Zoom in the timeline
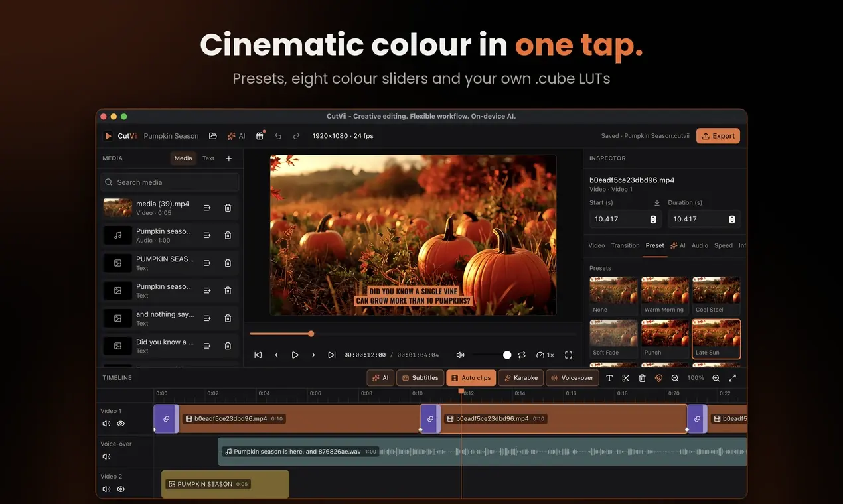Screen dimensions: 843x504 click(716, 378)
